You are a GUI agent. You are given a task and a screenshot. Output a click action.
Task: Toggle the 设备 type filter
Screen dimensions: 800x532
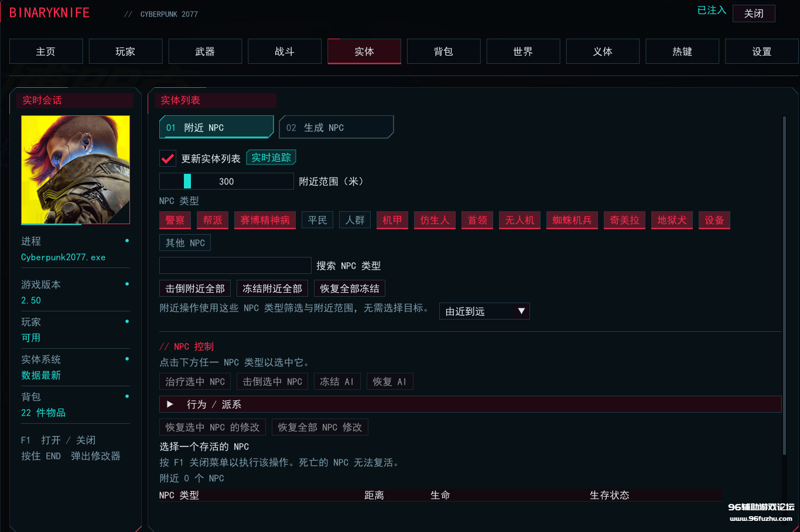pos(714,220)
